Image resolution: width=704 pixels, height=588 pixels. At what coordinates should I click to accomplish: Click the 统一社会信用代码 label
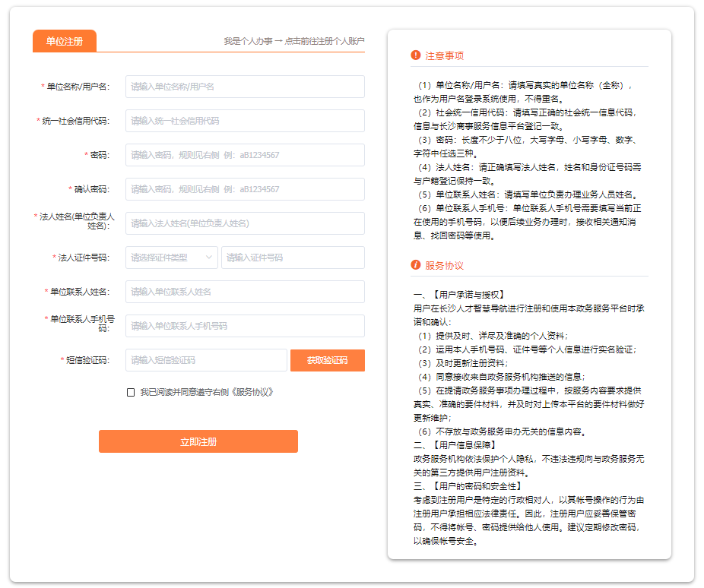75,121
